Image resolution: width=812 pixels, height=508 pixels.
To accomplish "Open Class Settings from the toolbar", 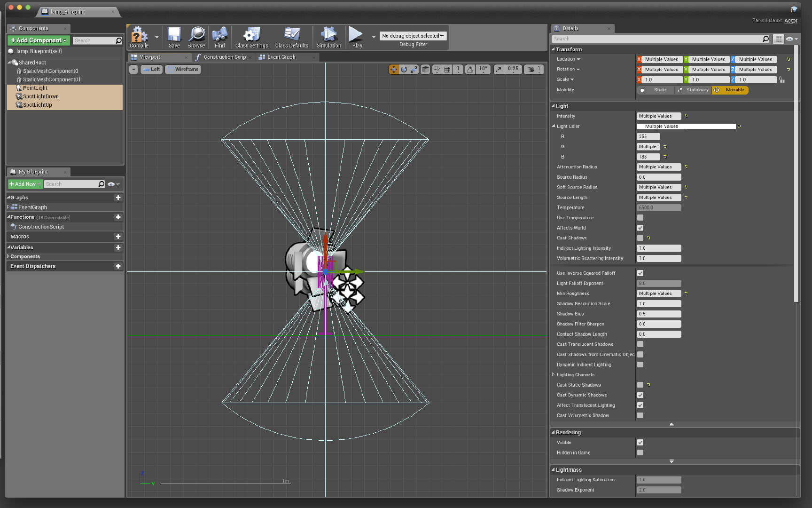I will [251, 37].
